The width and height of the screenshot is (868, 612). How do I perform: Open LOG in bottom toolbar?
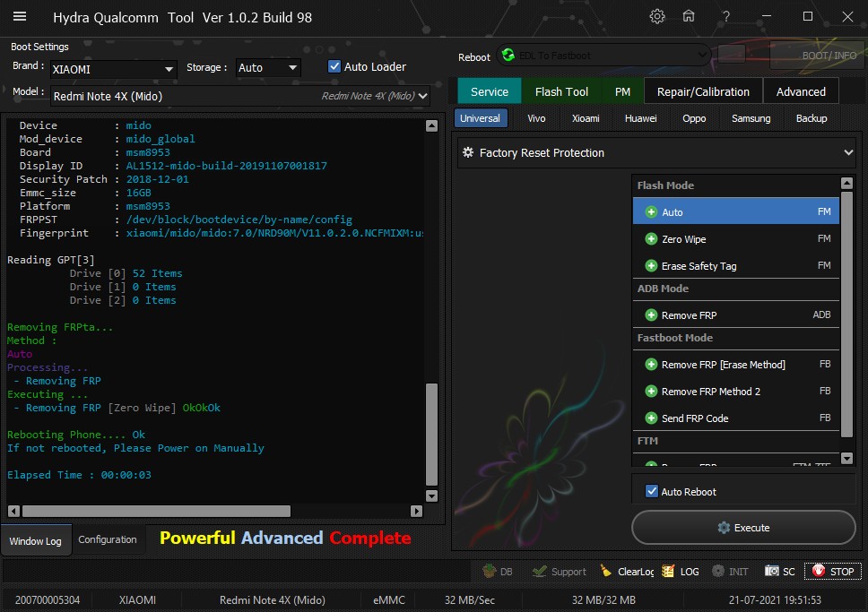click(x=681, y=571)
